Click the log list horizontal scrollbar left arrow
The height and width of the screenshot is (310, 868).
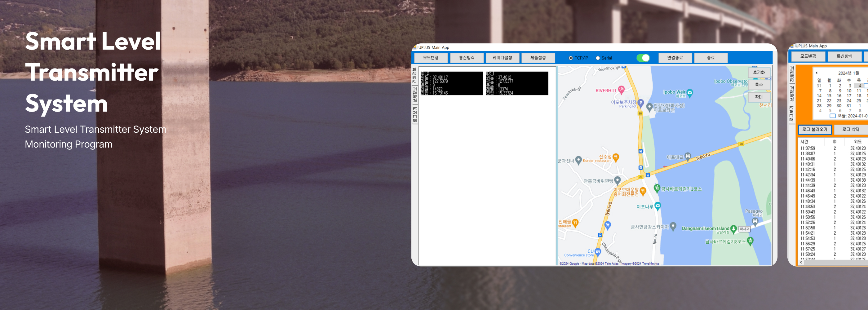pyautogui.click(x=801, y=262)
